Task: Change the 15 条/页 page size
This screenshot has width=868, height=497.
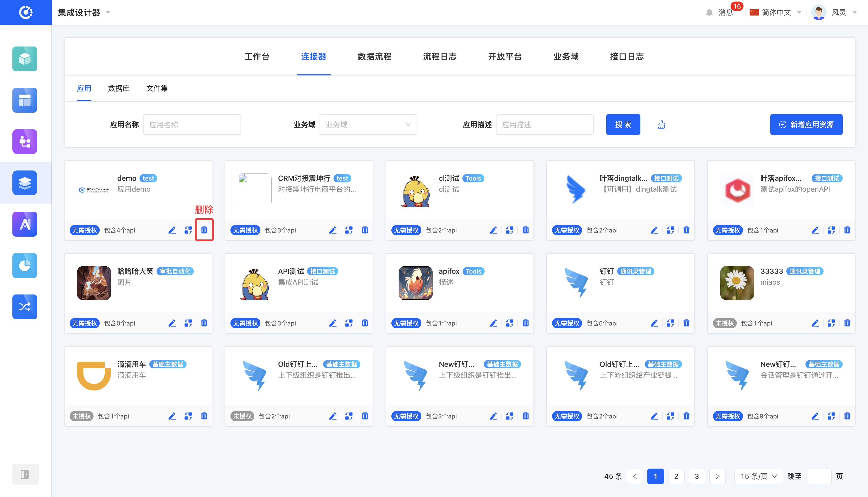Action: pyautogui.click(x=758, y=476)
